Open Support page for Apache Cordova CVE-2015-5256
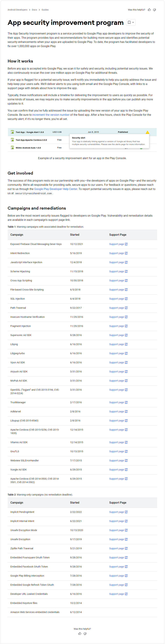The height and width of the screenshot is (644, 165). (x=118, y=430)
